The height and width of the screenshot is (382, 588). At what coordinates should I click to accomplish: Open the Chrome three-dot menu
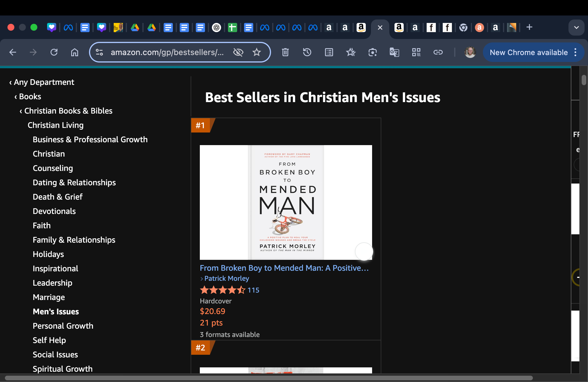click(x=575, y=52)
